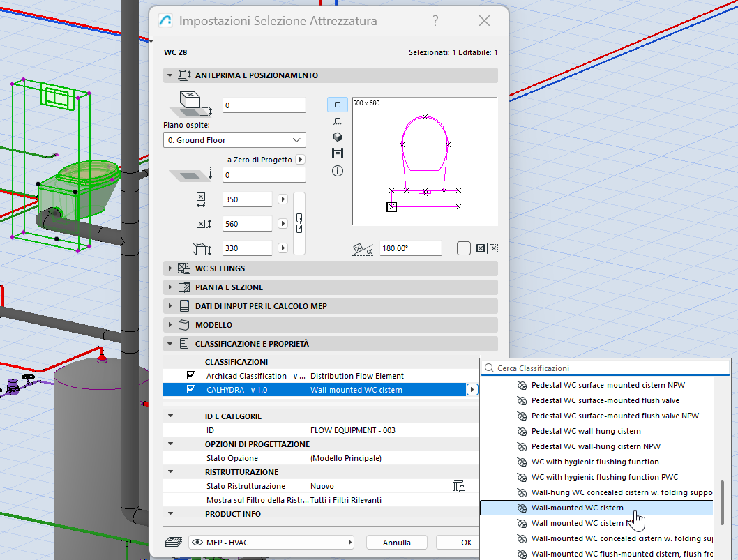Switch preview to elevation view icon
Image resolution: width=738 pixels, height=560 pixels.
click(338, 121)
